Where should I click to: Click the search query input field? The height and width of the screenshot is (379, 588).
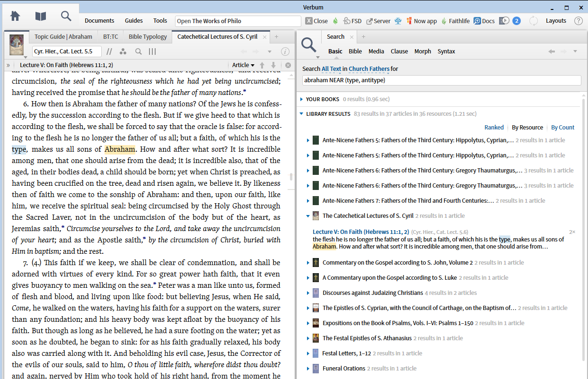(441, 80)
